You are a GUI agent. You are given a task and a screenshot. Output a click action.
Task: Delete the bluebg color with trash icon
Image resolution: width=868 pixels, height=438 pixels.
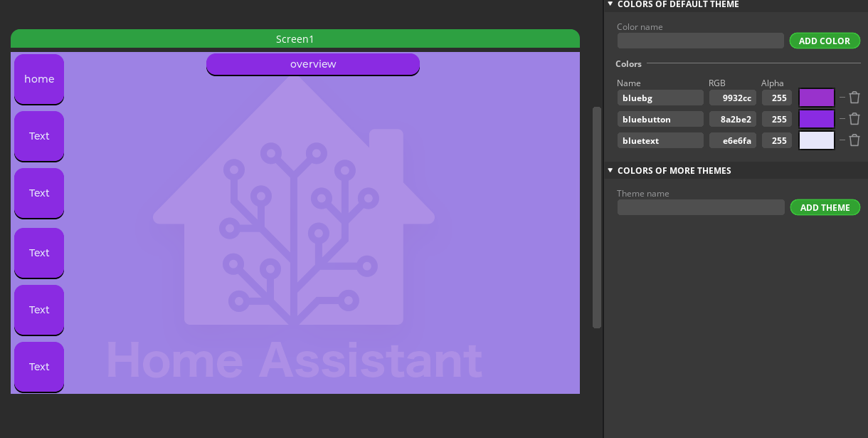click(854, 98)
